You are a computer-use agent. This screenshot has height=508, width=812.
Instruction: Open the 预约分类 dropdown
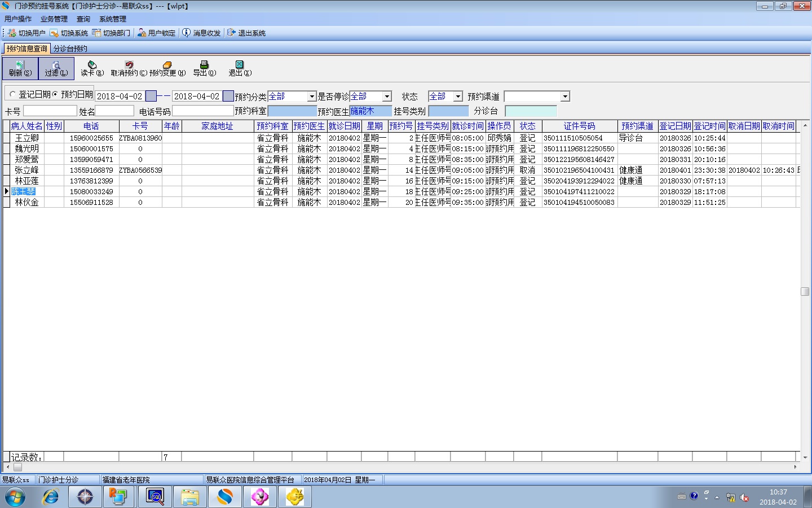click(x=311, y=97)
